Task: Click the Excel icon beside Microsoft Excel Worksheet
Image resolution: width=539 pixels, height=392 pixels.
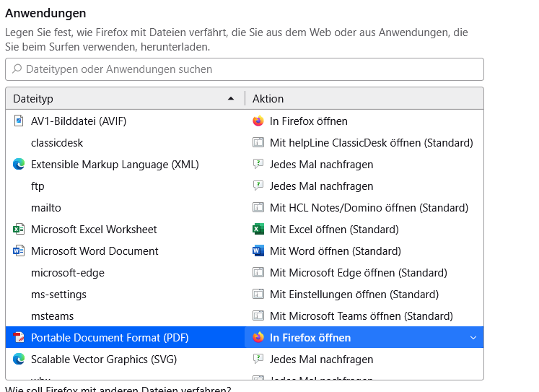Action: pos(19,229)
